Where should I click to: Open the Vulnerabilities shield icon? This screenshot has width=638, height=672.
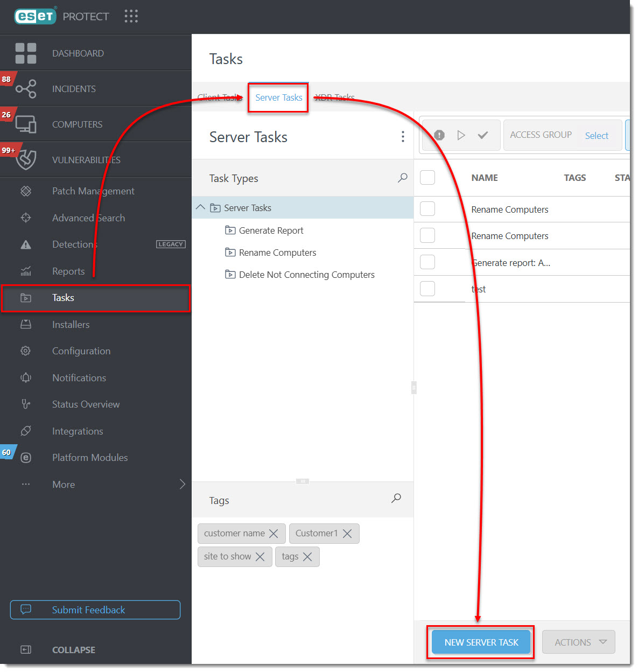(26, 160)
